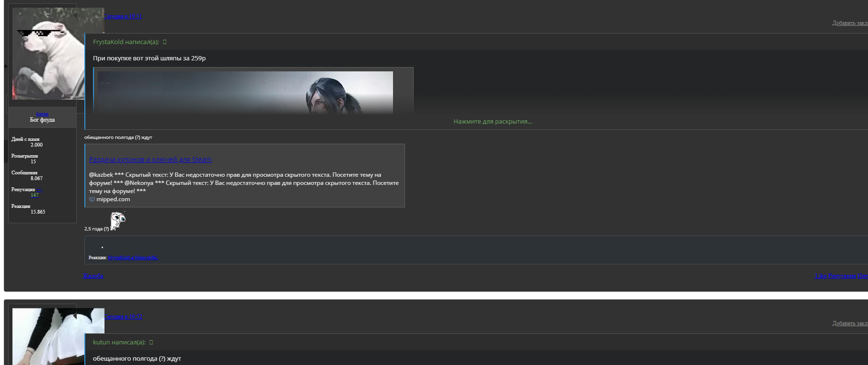Report the post with 'Жалоба'
The width and height of the screenshot is (868, 365).
pos(93,276)
